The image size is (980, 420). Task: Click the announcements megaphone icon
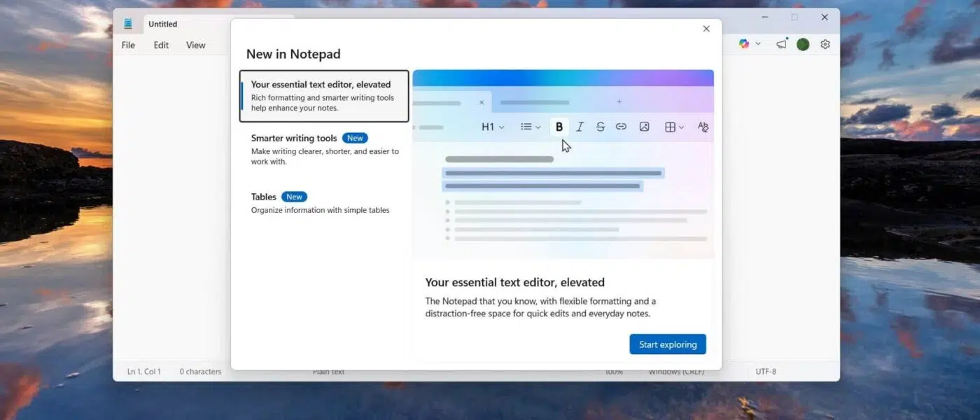[780, 43]
